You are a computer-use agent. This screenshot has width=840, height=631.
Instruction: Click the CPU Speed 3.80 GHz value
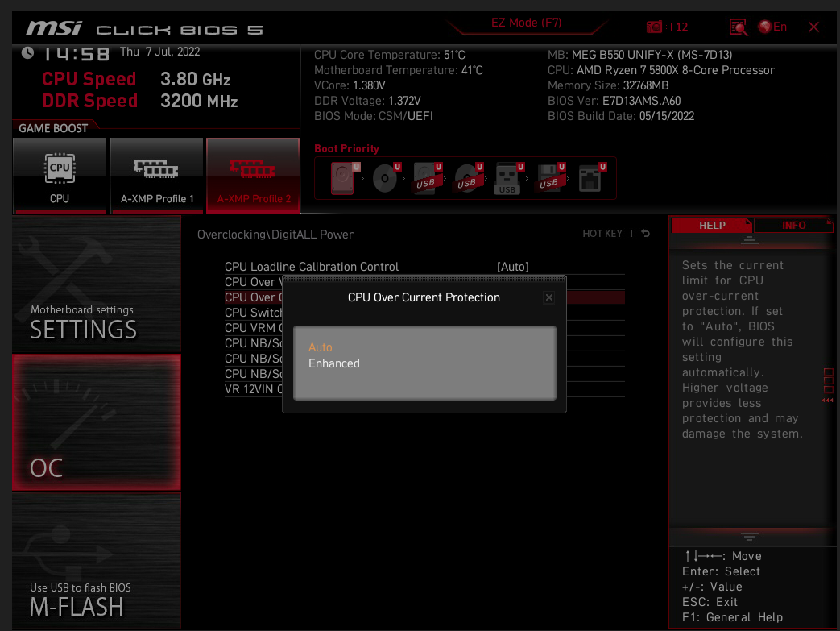pyautogui.click(x=195, y=79)
